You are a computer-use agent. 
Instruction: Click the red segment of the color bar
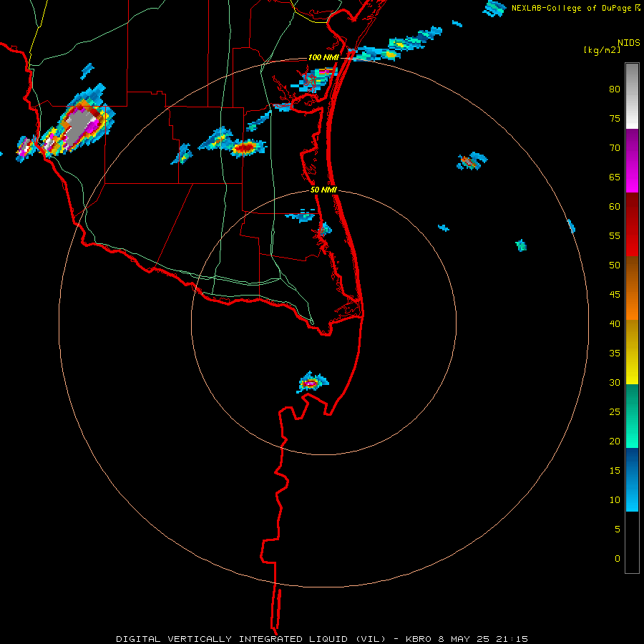click(x=632, y=224)
